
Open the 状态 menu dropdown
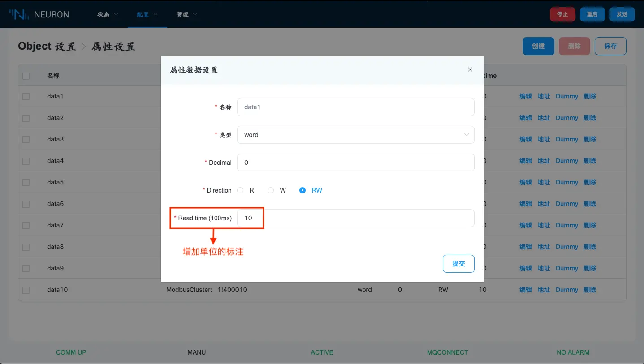pos(108,14)
